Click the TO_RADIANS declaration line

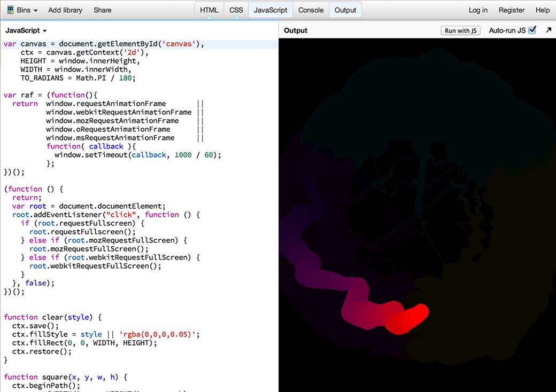tap(78, 78)
